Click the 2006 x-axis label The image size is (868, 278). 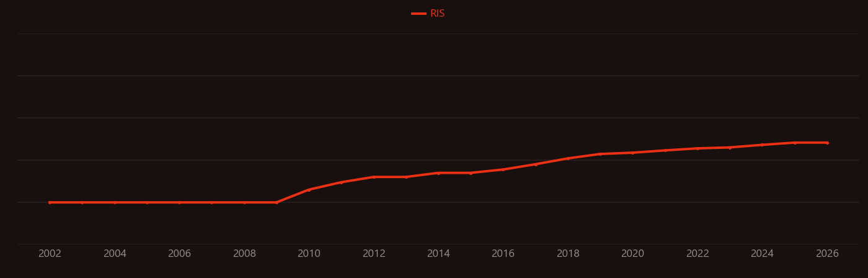point(179,254)
